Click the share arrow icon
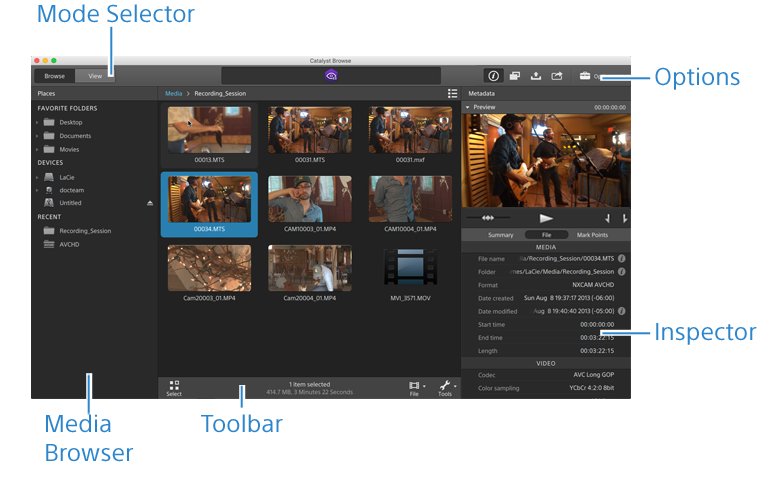 [557, 75]
